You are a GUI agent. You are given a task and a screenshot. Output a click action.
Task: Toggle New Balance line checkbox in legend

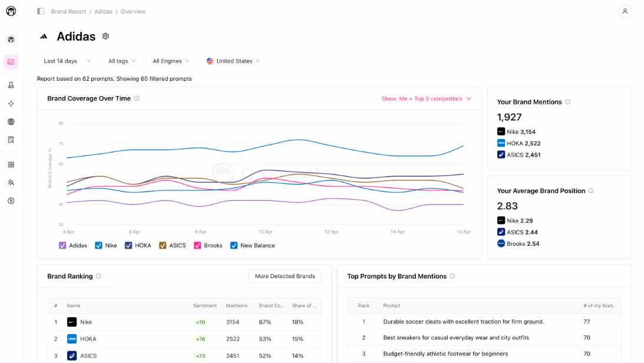point(234,245)
